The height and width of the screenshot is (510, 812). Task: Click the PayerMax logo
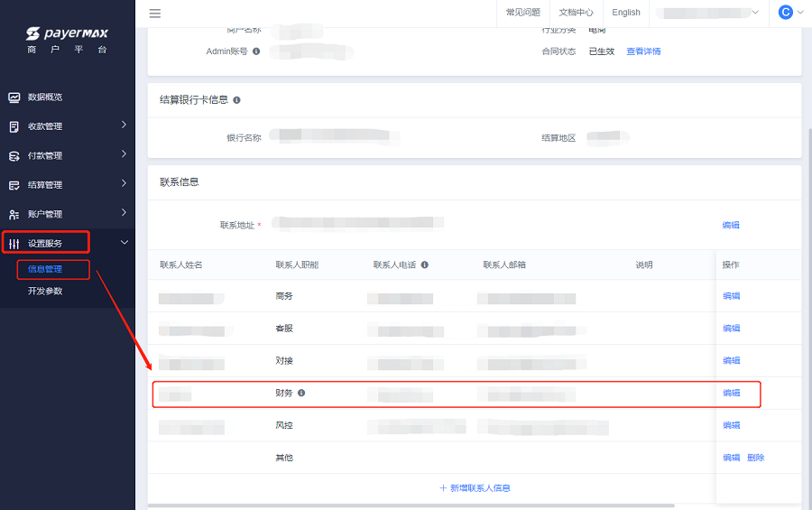pos(68,34)
